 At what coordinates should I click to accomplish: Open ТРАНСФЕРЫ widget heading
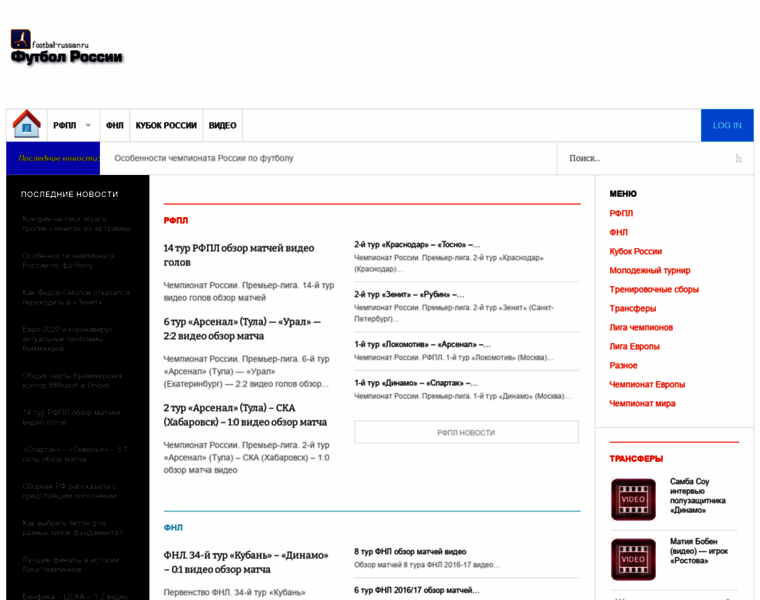click(x=636, y=458)
